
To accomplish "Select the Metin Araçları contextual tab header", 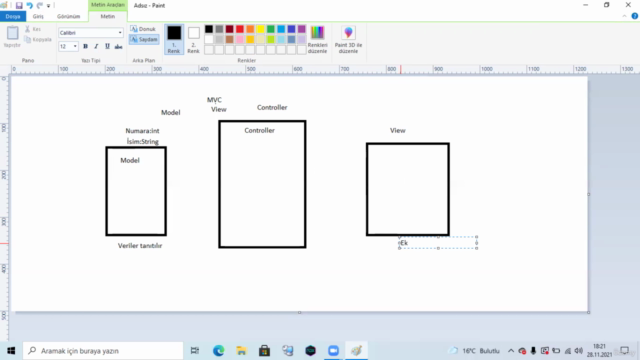I will [x=108, y=5].
